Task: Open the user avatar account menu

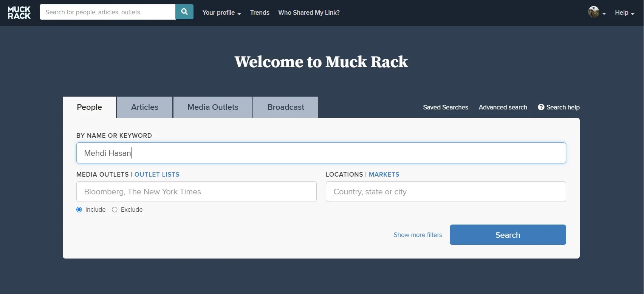Action: 597,12
